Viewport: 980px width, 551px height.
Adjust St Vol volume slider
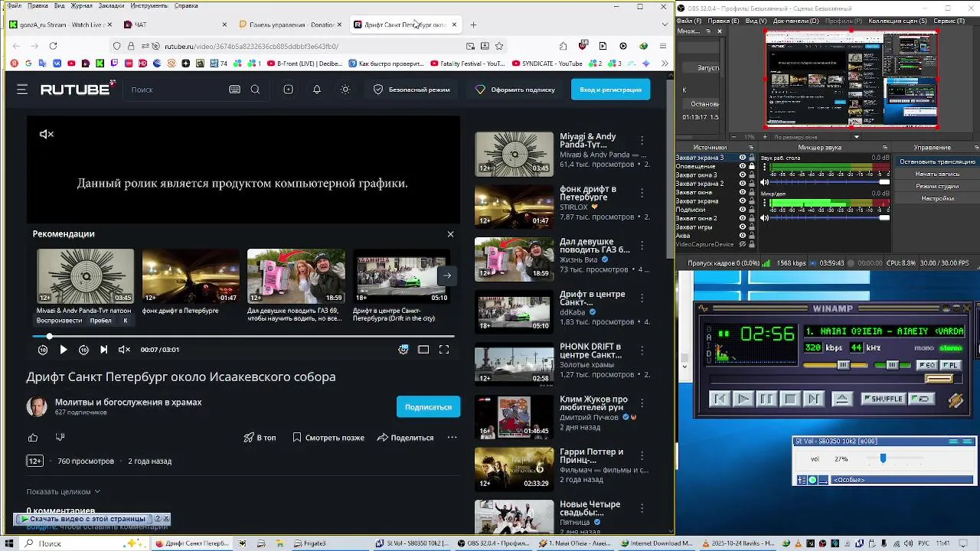(883, 458)
